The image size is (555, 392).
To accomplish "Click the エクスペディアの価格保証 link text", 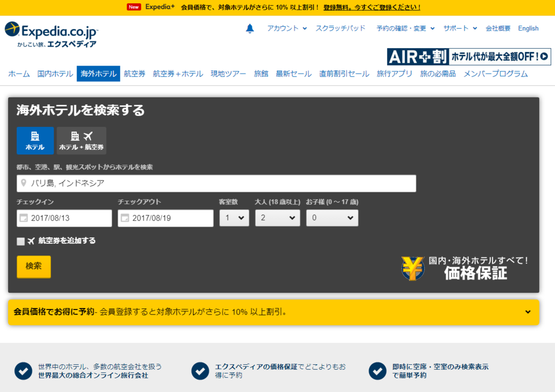I will point(256,367).
